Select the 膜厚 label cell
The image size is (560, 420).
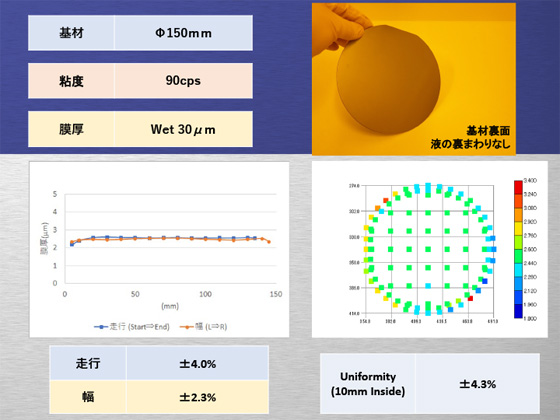[71, 129]
